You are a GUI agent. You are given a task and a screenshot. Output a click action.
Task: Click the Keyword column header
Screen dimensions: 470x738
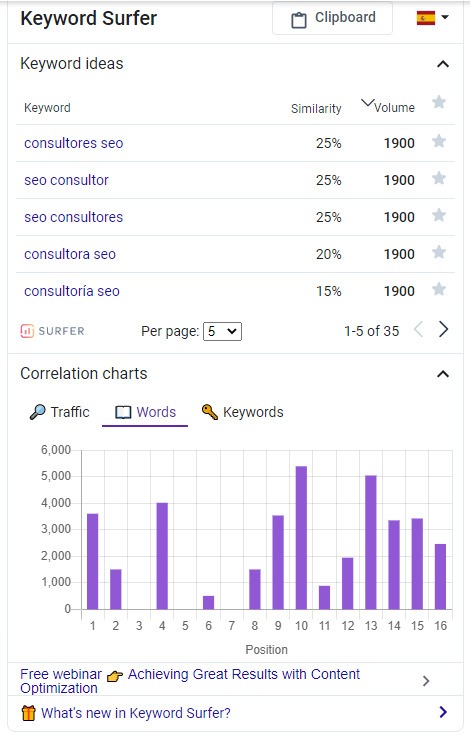(x=47, y=108)
